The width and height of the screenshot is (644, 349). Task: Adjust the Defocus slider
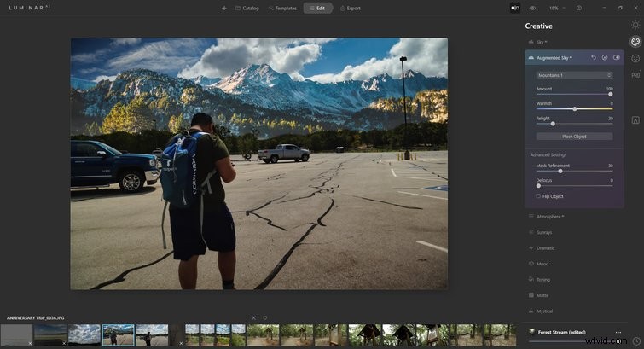(x=538, y=186)
